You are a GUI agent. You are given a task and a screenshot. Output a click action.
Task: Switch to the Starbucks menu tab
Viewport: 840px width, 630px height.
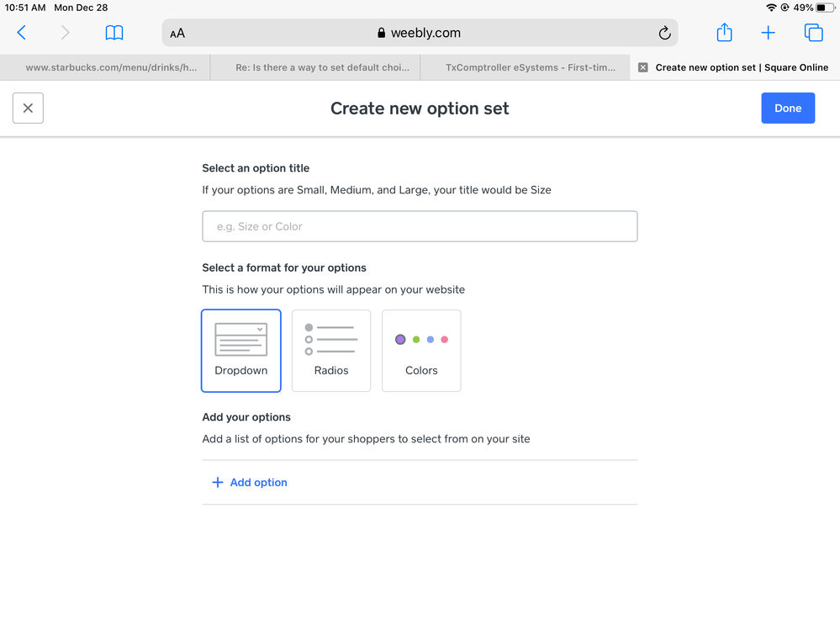pyautogui.click(x=111, y=67)
